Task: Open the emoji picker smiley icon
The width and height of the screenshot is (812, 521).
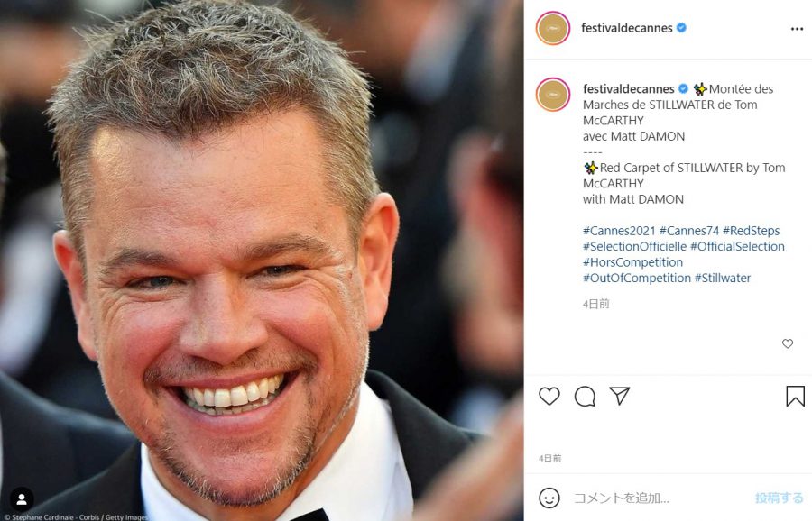Action: tap(549, 498)
